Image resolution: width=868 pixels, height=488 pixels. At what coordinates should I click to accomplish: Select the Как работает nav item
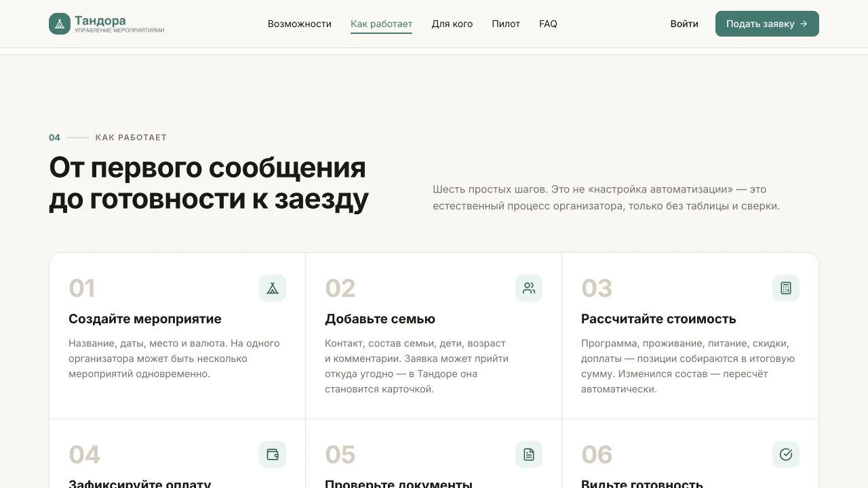[x=381, y=24]
